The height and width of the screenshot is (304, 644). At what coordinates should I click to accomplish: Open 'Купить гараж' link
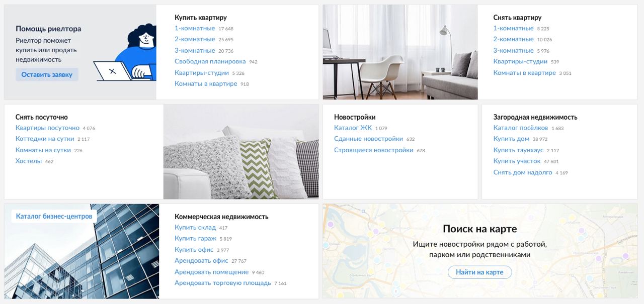(x=195, y=238)
